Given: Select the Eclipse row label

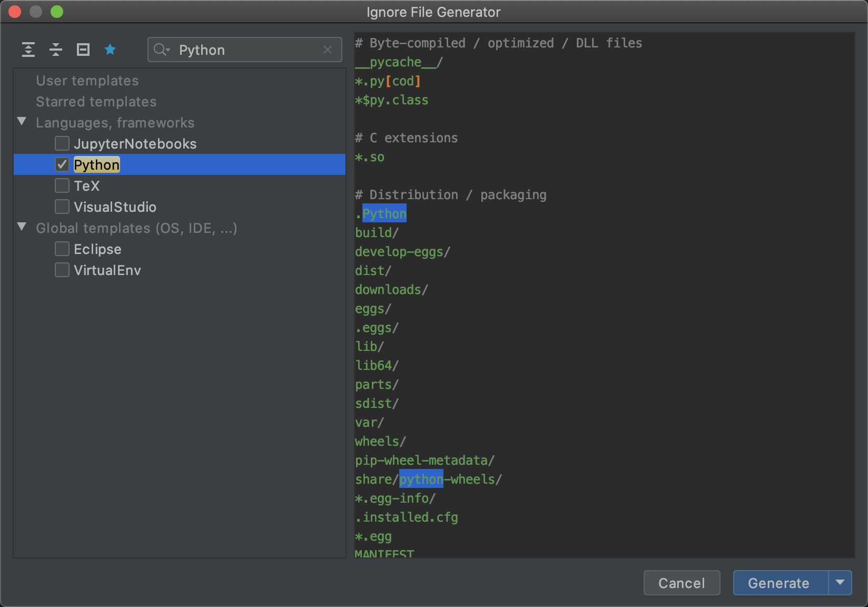Looking at the screenshot, I should point(98,249).
